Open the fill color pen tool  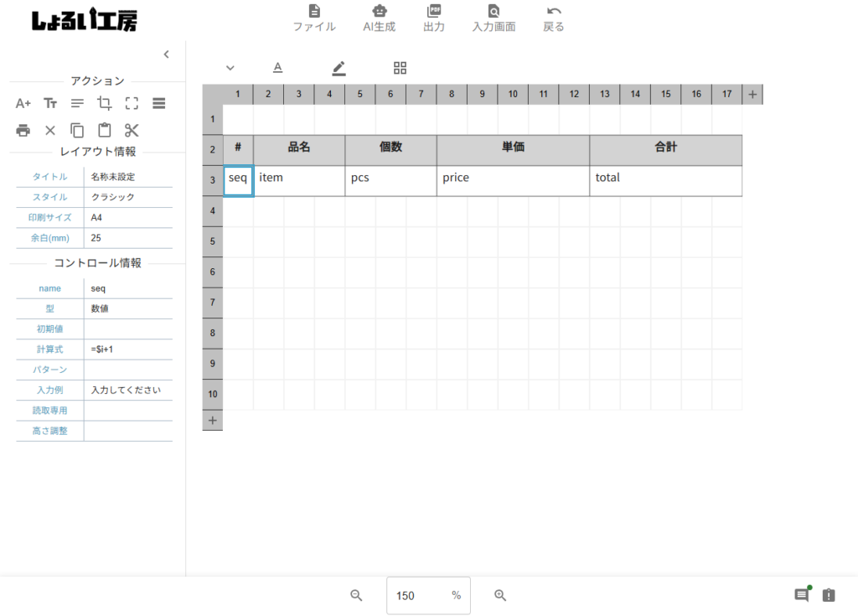(x=339, y=68)
